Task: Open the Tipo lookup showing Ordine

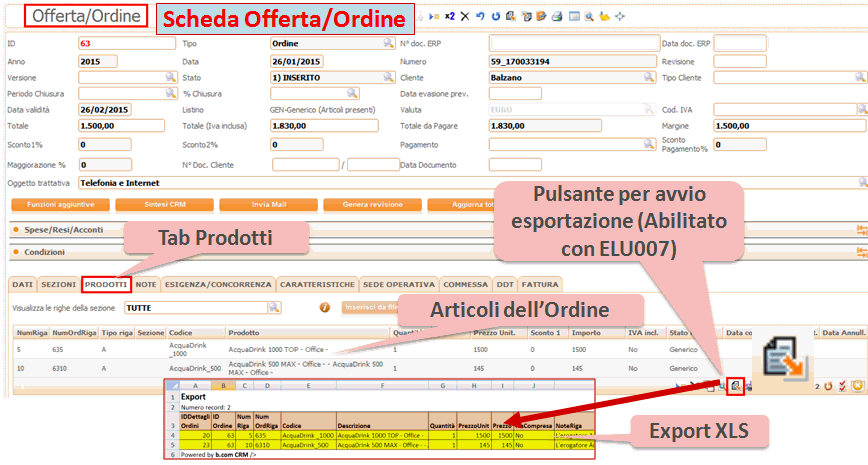Action: [x=387, y=44]
